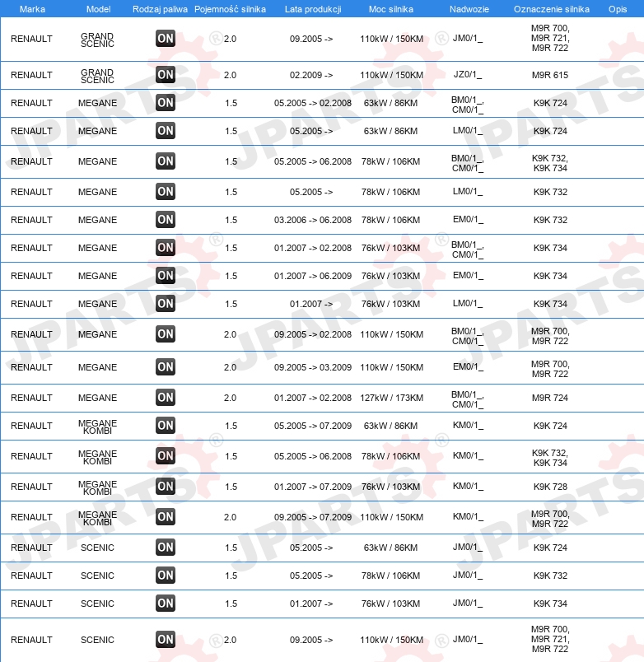Click ON badge in the 01.2007 -> 06.2009 row
The height and width of the screenshot is (662, 644).
click(x=165, y=275)
